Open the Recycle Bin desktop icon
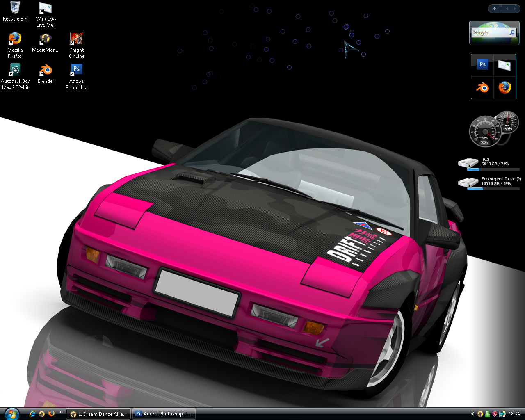Screen dimensions: 525x420 (15, 11)
